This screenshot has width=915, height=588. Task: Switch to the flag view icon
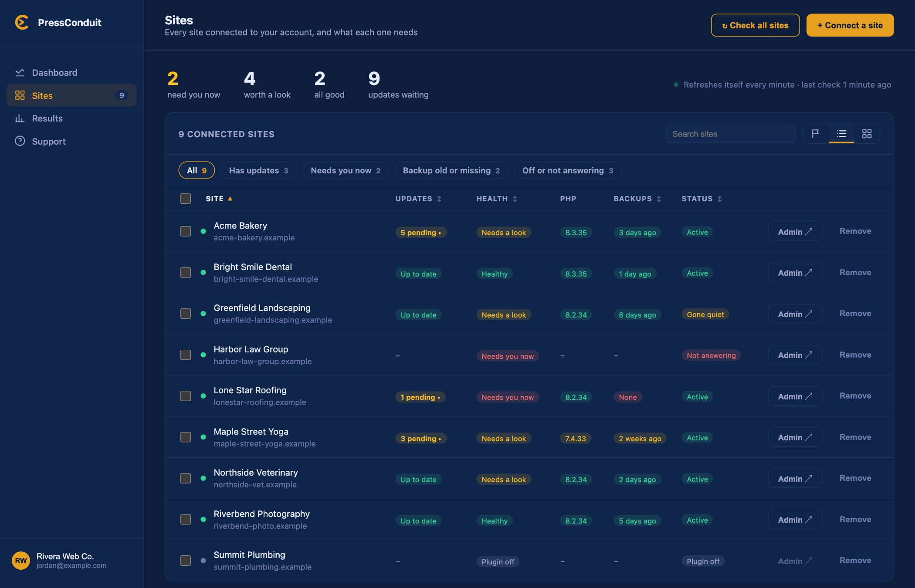point(816,134)
